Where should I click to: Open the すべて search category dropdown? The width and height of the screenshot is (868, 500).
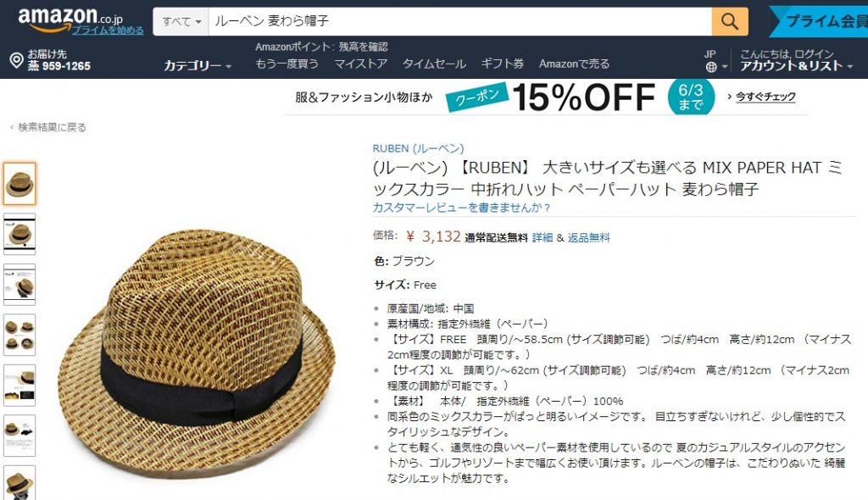click(181, 21)
